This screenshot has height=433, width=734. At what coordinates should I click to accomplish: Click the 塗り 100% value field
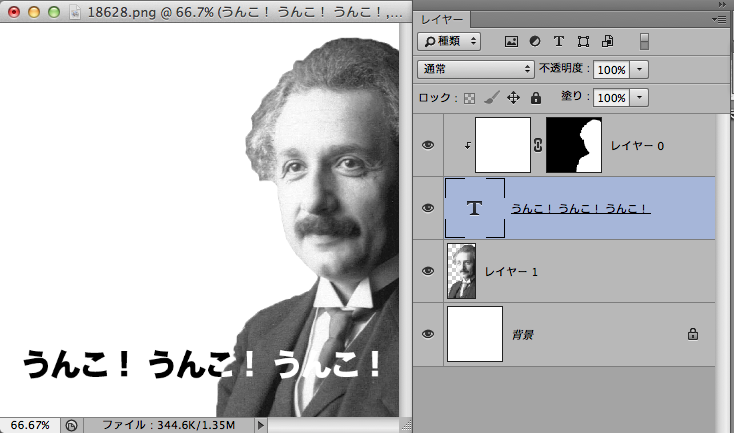pyautogui.click(x=611, y=97)
